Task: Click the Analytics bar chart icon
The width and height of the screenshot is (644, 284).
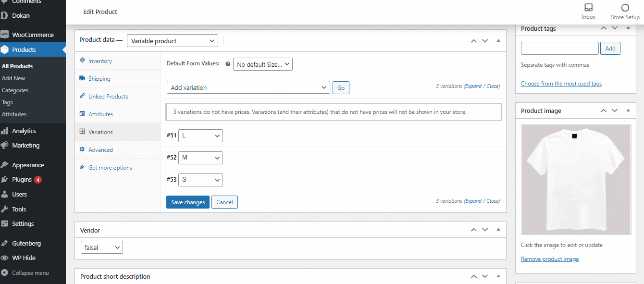Action: pos(4,131)
